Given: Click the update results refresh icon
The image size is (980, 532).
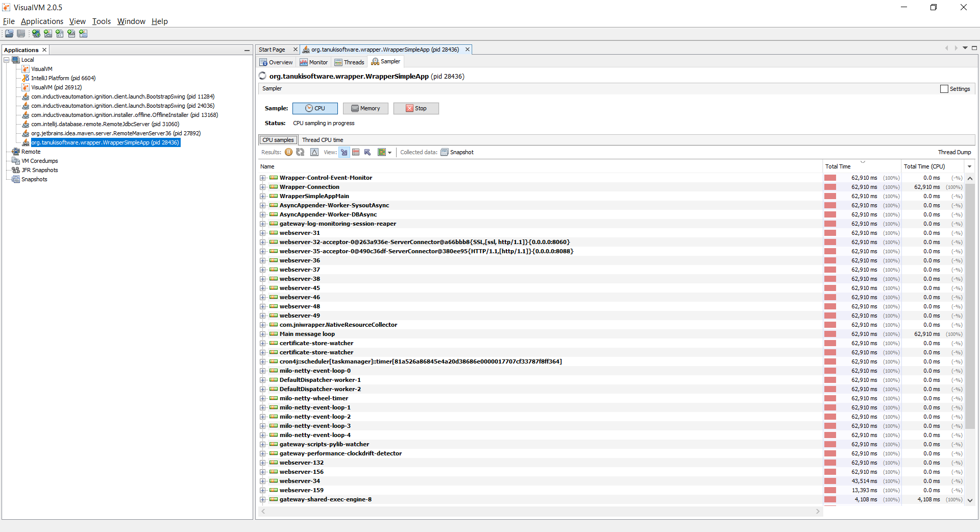Looking at the screenshot, I should click(x=300, y=152).
